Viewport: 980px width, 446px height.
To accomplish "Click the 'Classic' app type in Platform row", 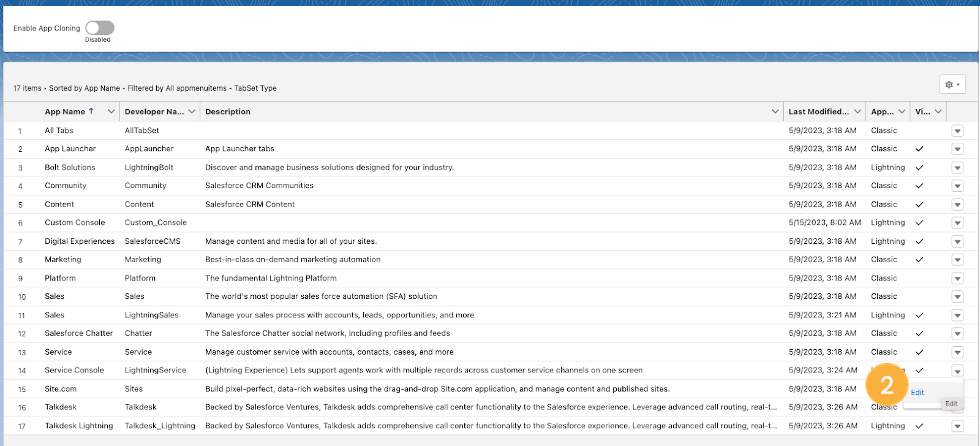I will pyautogui.click(x=884, y=278).
